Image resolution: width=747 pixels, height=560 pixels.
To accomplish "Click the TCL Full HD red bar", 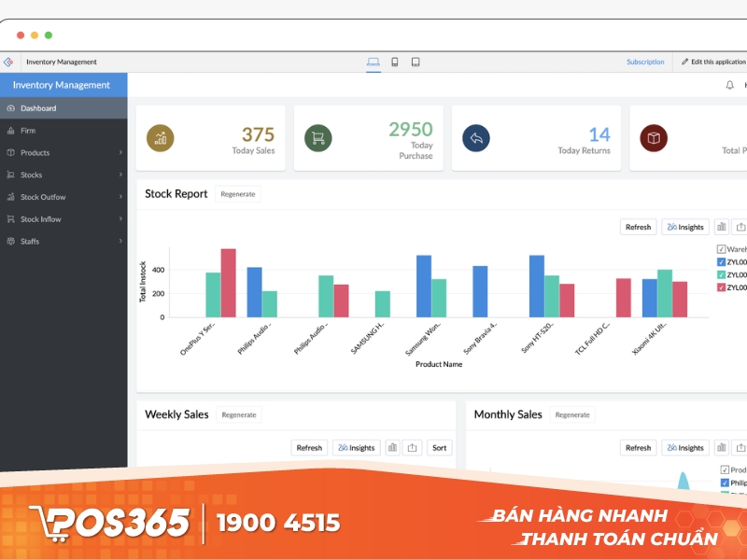I will tap(623, 298).
